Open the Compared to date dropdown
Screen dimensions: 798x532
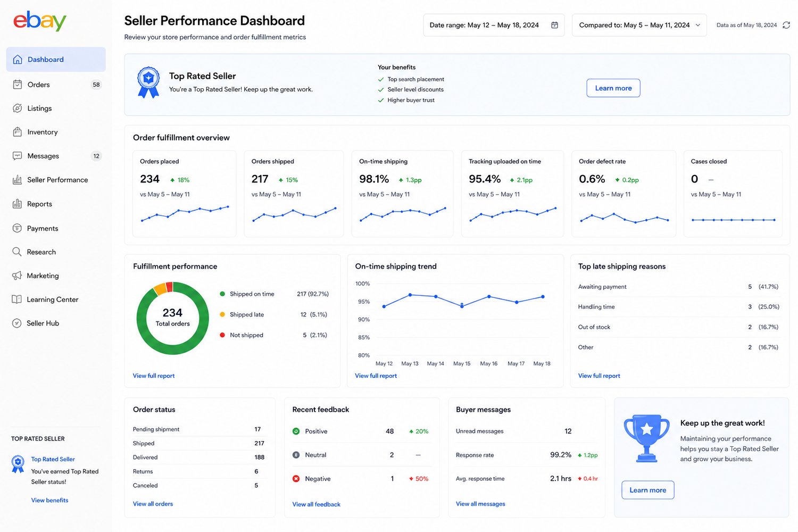point(639,25)
